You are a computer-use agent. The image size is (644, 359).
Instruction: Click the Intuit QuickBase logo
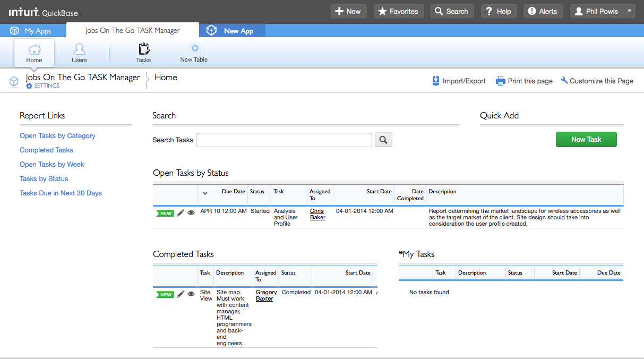(44, 12)
